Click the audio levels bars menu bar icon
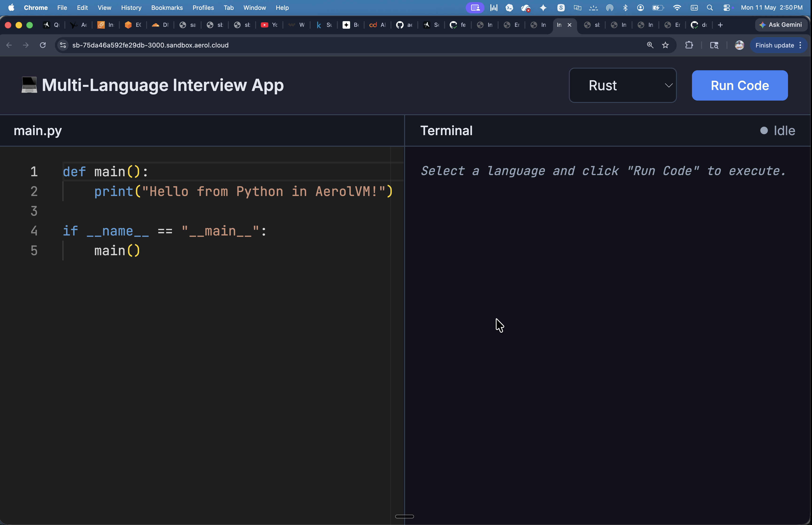Viewport: 812px width, 525px height. click(x=494, y=8)
